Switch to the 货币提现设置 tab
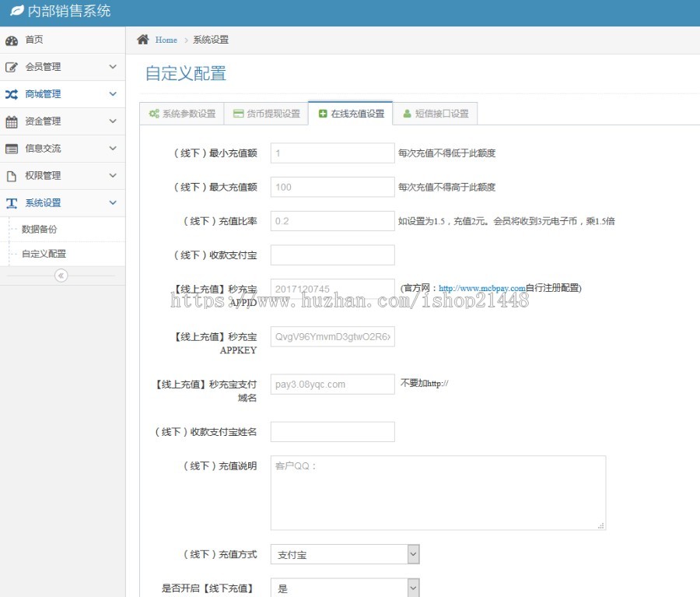The height and width of the screenshot is (597, 700). coord(266,114)
